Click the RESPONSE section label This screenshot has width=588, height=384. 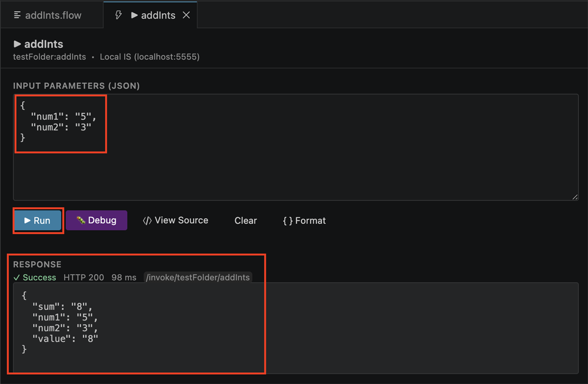point(37,264)
